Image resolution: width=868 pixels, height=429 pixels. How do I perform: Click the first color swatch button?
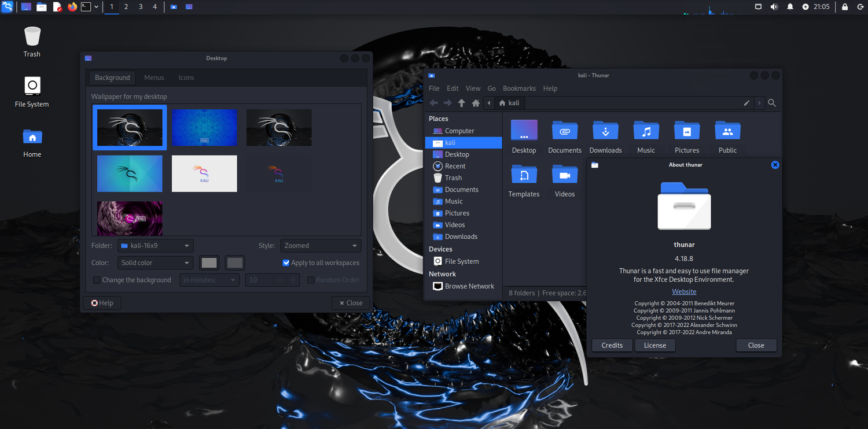tap(209, 263)
